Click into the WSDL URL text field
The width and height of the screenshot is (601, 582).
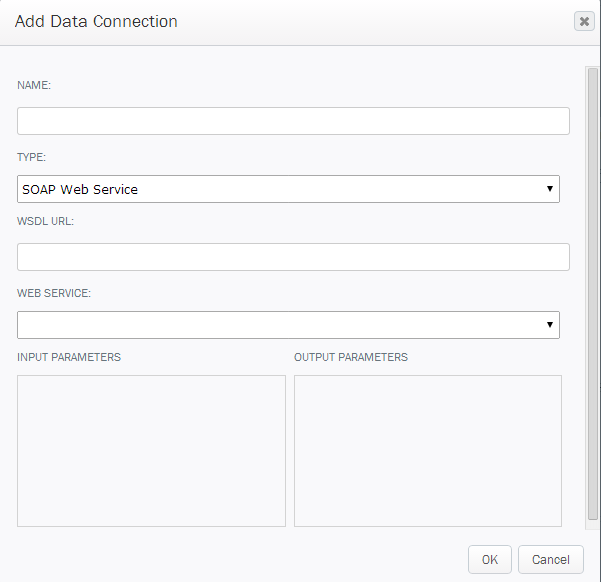click(x=293, y=257)
